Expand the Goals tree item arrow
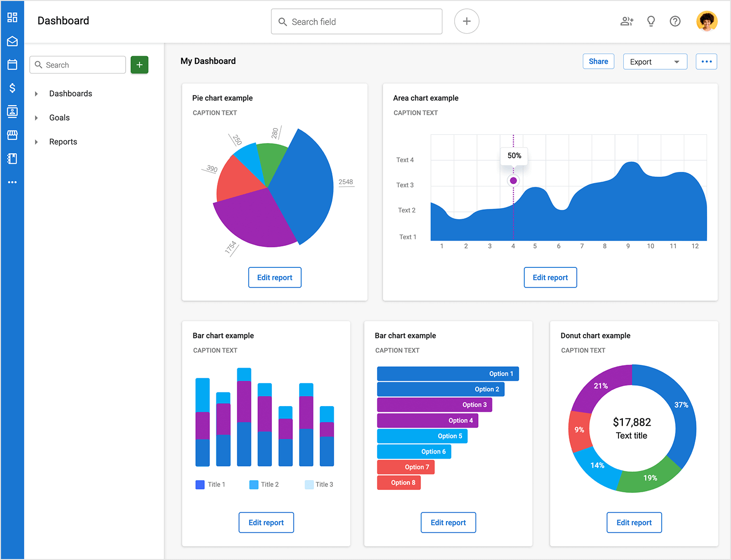Viewport: 731px width, 560px height. (36, 118)
